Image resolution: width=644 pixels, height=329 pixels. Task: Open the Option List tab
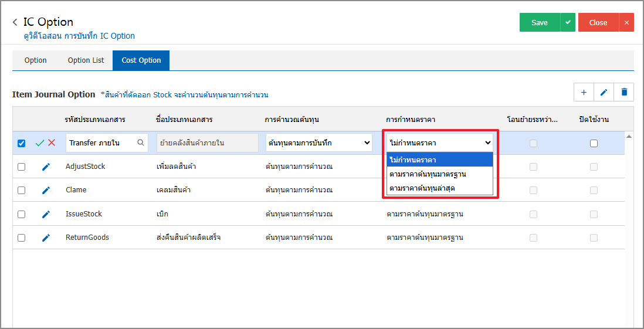click(86, 60)
